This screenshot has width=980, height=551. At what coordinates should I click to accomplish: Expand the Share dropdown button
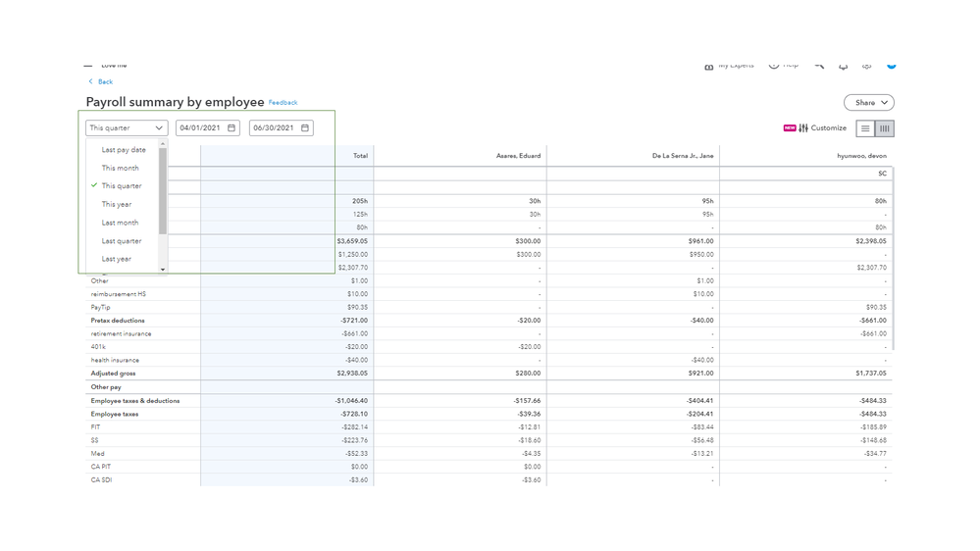869,103
